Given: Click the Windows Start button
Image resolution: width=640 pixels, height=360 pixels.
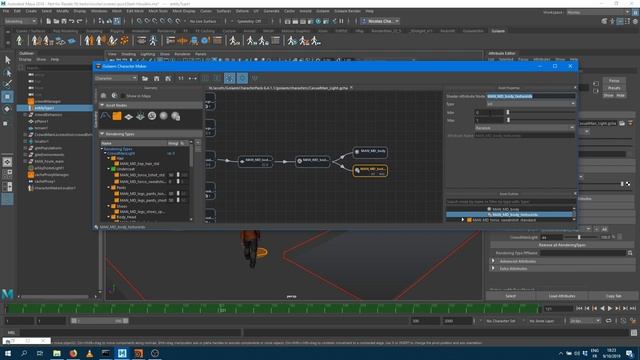Looking at the screenshot, I should [8, 353].
